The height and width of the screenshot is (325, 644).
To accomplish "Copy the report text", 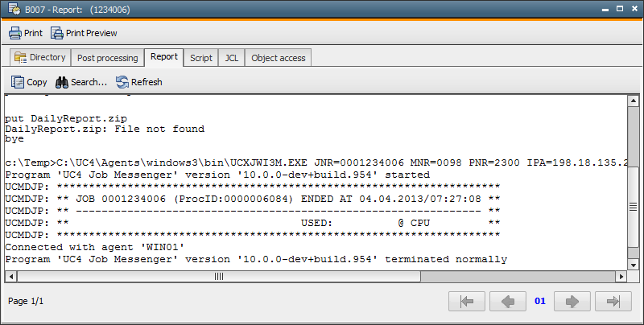I will [x=29, y=81].
